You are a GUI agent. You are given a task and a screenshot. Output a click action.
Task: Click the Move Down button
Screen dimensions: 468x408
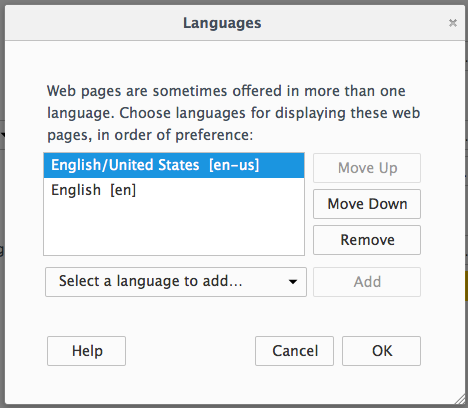tap(367, 204)
